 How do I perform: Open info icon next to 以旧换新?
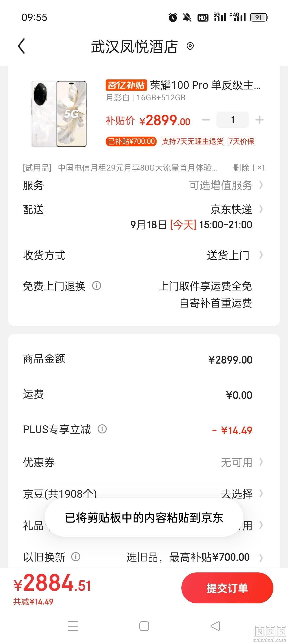(x=76, y=557)
